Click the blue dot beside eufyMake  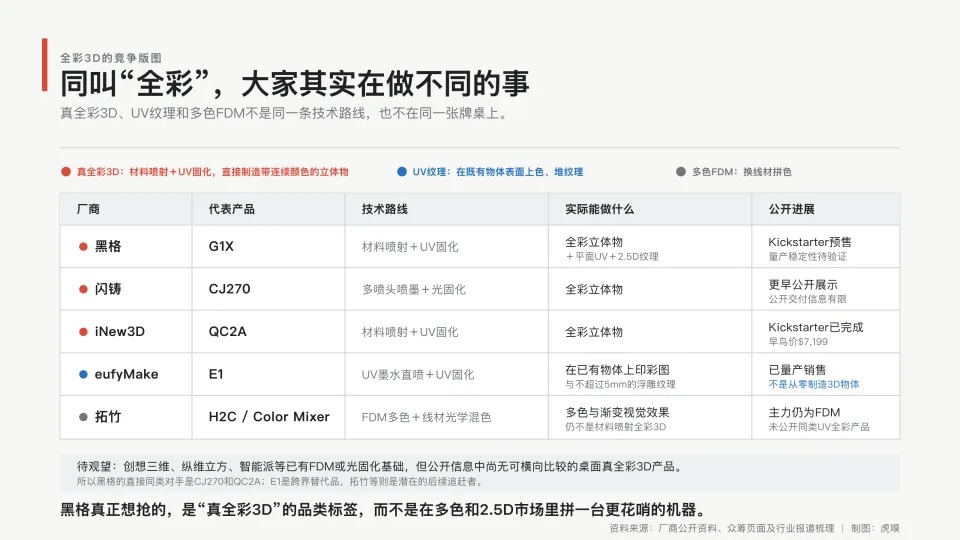pyautogui.click(x=83, y=374)
